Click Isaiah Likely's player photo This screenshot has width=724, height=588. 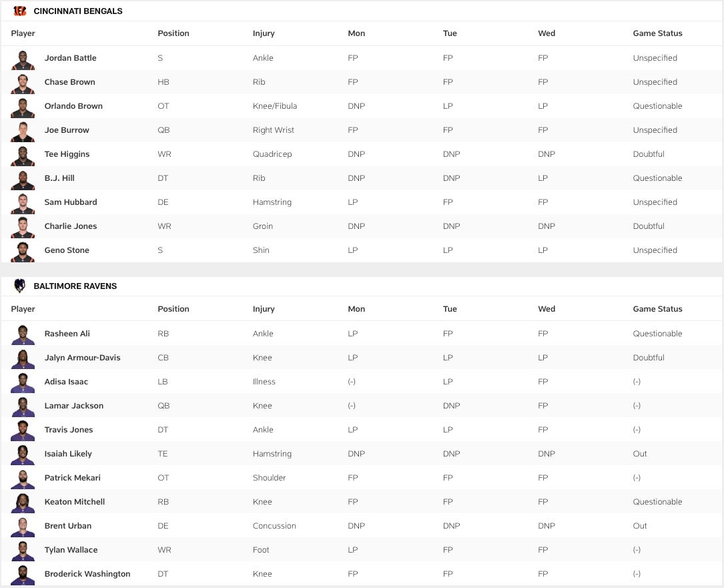click(23, 455)
